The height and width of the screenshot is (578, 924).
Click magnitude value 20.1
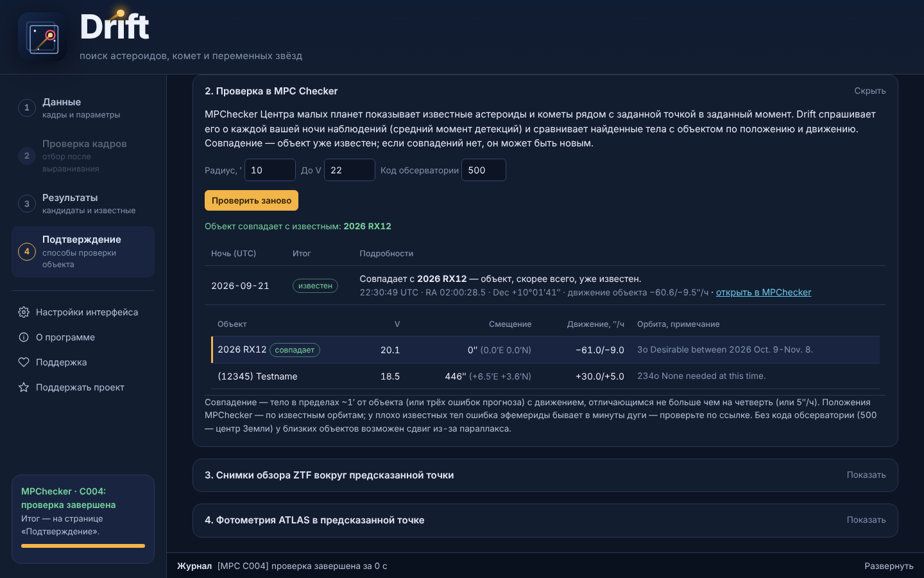[390, 350]
